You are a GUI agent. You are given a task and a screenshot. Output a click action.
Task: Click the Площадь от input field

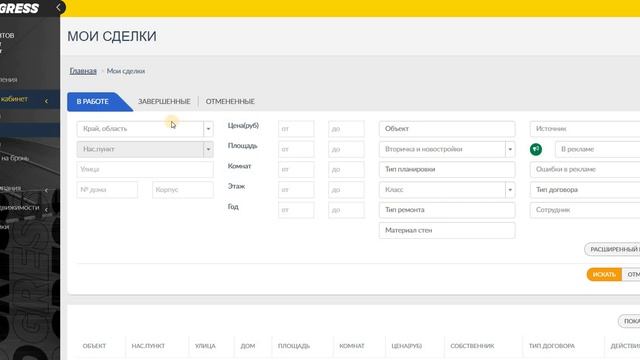click(296, 149)
